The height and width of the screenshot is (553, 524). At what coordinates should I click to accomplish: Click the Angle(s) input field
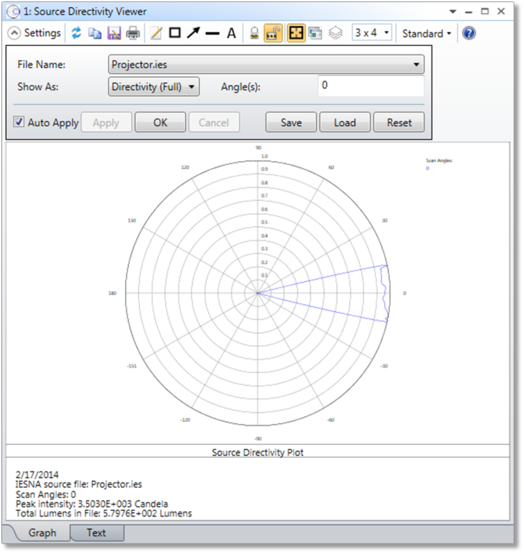(371, 86)
